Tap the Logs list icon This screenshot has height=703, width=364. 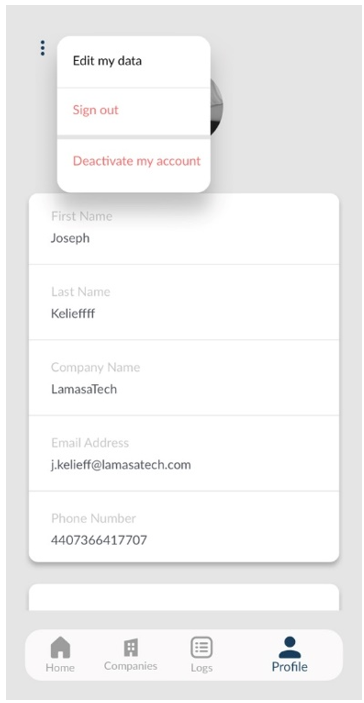coord(202,648)
